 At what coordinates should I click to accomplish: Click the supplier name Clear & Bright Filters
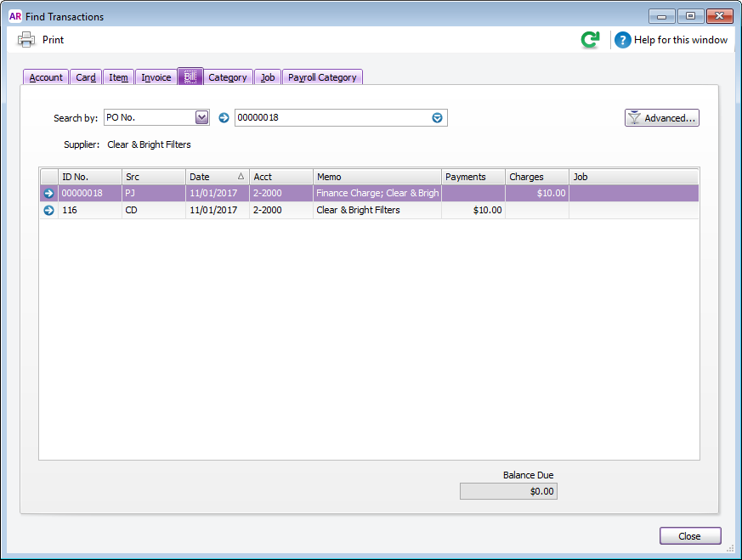tap(149, 144)
